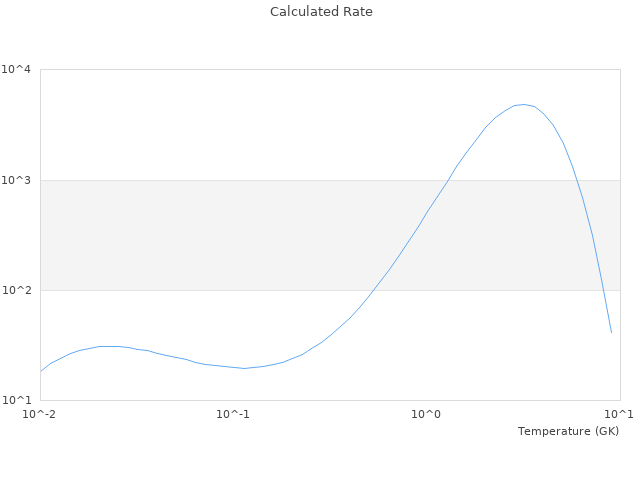This screenshot has height=480, width=640.
Task: Click the "Temperature (GK)" axis label
Action: coord(568,431)
